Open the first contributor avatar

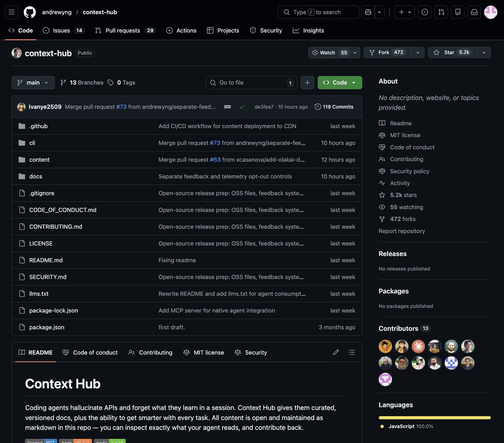385,346
